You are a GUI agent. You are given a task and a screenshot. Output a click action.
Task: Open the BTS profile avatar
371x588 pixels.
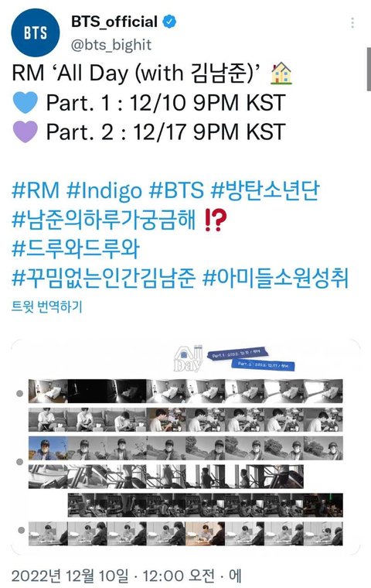(36, 32)
